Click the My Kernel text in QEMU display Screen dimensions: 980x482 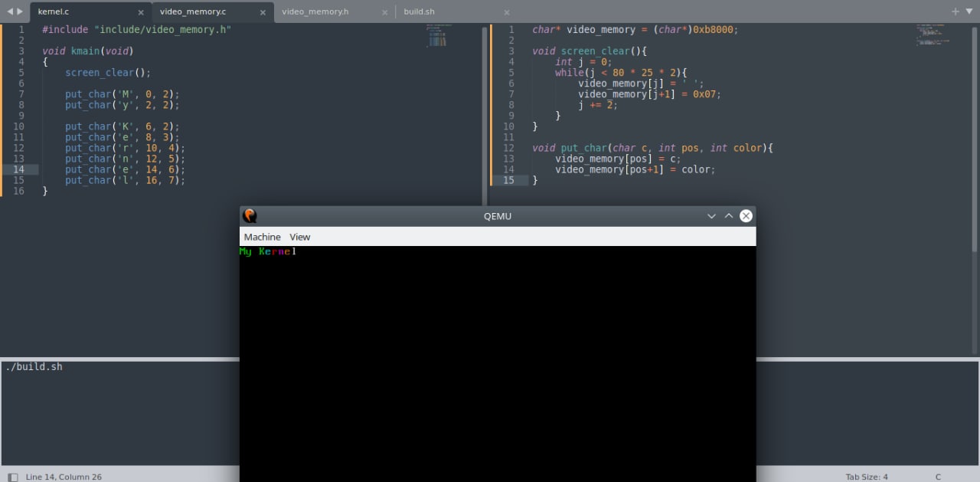267,251
